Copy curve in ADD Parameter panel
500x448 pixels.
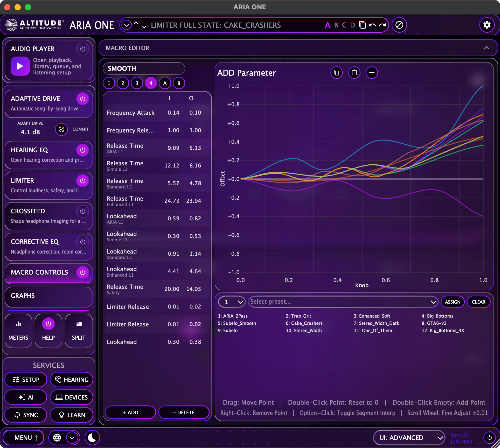click(336, 73)
